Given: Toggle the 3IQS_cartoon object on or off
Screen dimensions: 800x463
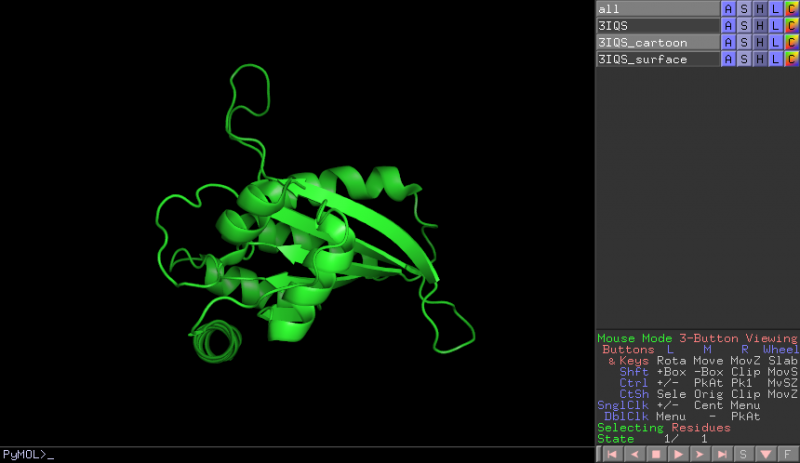Looking at the screenshot, I should [657, 42].
